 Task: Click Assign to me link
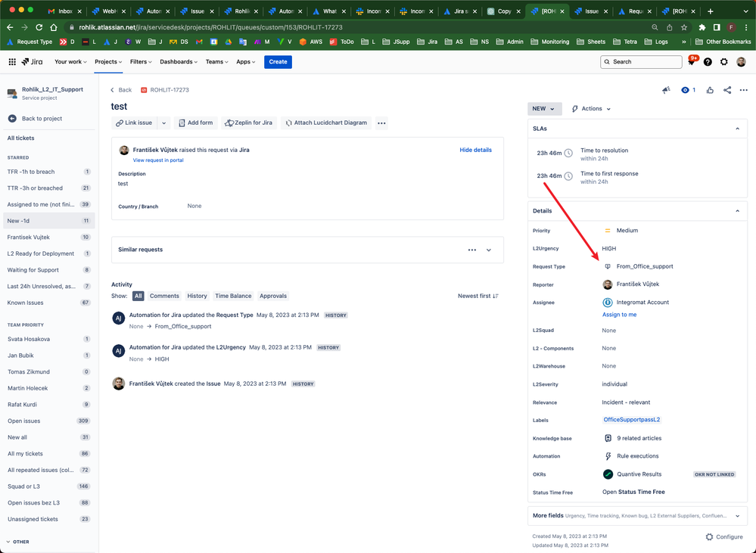point(619,315)
